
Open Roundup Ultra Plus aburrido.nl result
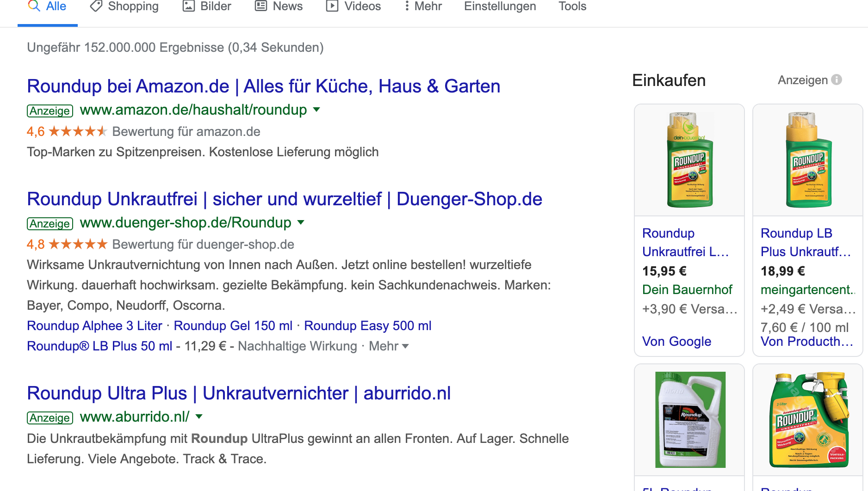(239, 393)
